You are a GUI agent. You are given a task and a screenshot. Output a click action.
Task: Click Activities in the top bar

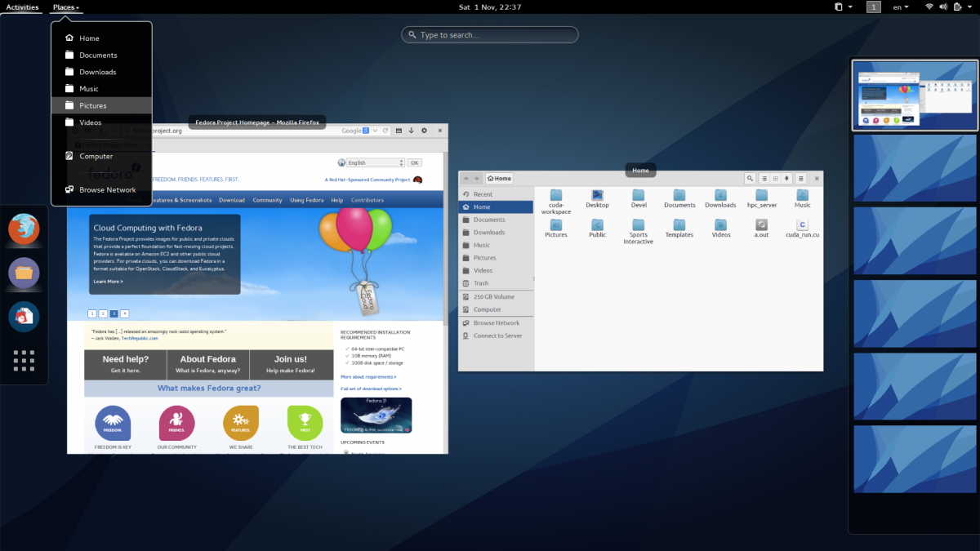pyautogui.click(x=22, y=7)
